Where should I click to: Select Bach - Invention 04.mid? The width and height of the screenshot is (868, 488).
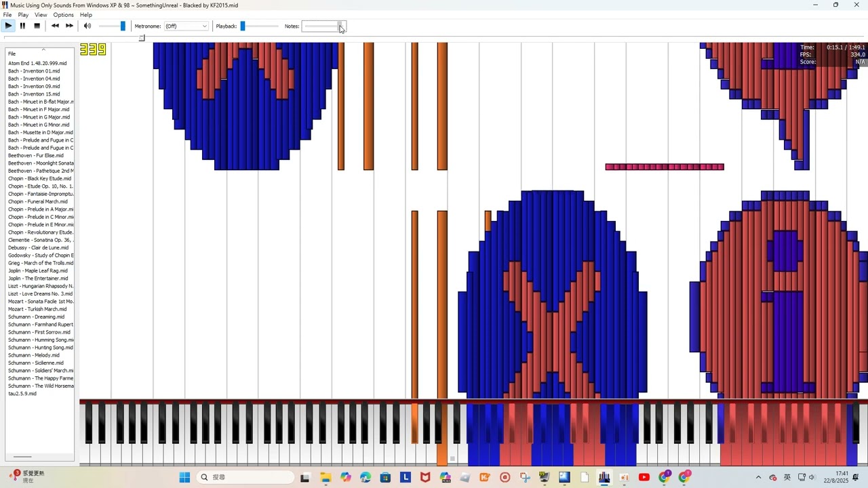tap(34, 79)
